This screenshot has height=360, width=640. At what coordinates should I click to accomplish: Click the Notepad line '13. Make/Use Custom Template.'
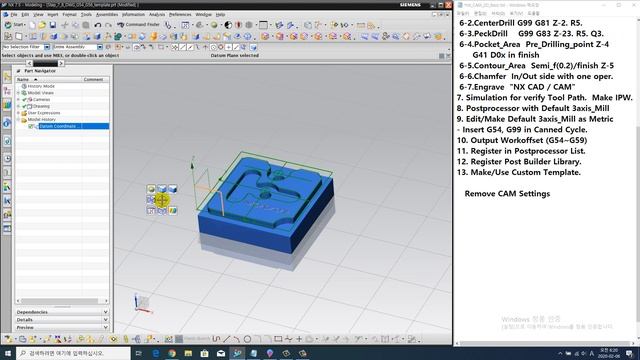pyautogui.click(x=518, y=173)
